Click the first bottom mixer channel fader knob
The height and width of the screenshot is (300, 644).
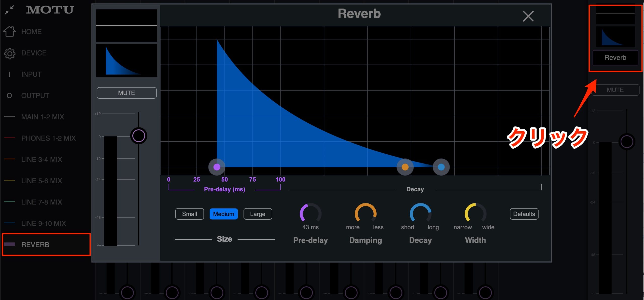pyautogui.click(x=127, y=292)
